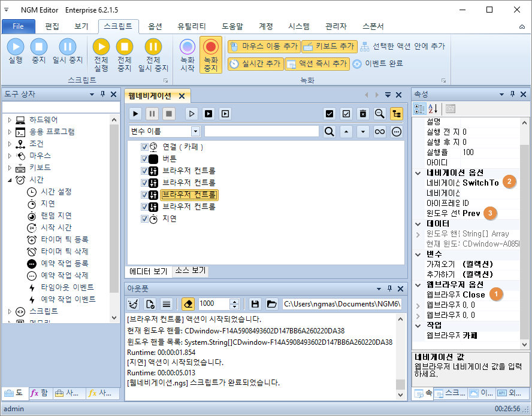Viewport: 532px width, 416px height.
Task: Click 이벤트 완료 button
Action: 377,63
